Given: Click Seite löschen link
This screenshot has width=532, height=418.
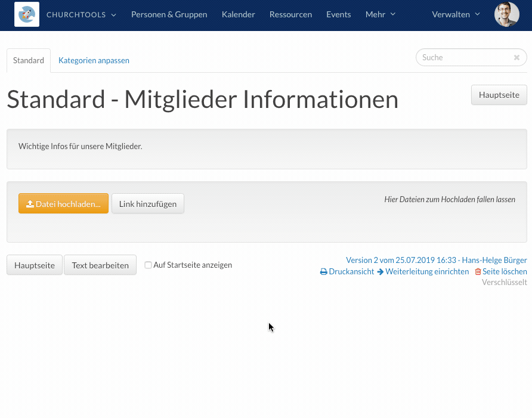Looking at the screenshot, I should (x=505, y=272).
